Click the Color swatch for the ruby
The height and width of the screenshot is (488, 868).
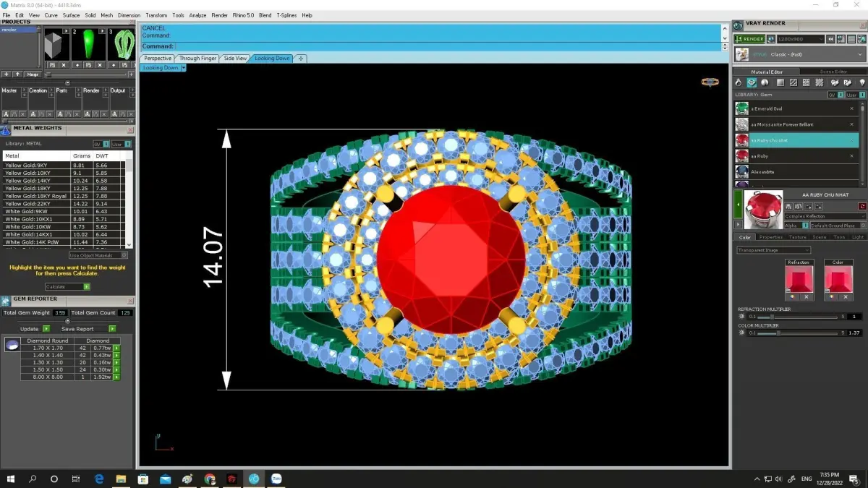pos(838,278)
